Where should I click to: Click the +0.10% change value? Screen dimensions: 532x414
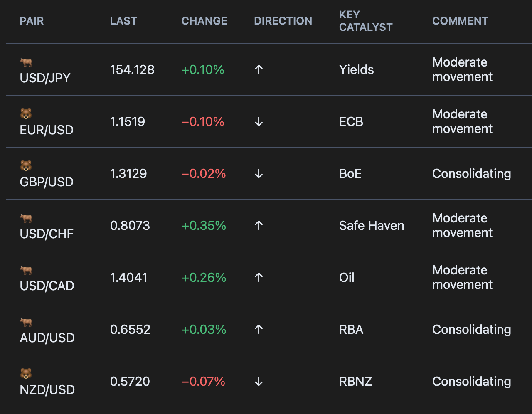tap(203, 69)
